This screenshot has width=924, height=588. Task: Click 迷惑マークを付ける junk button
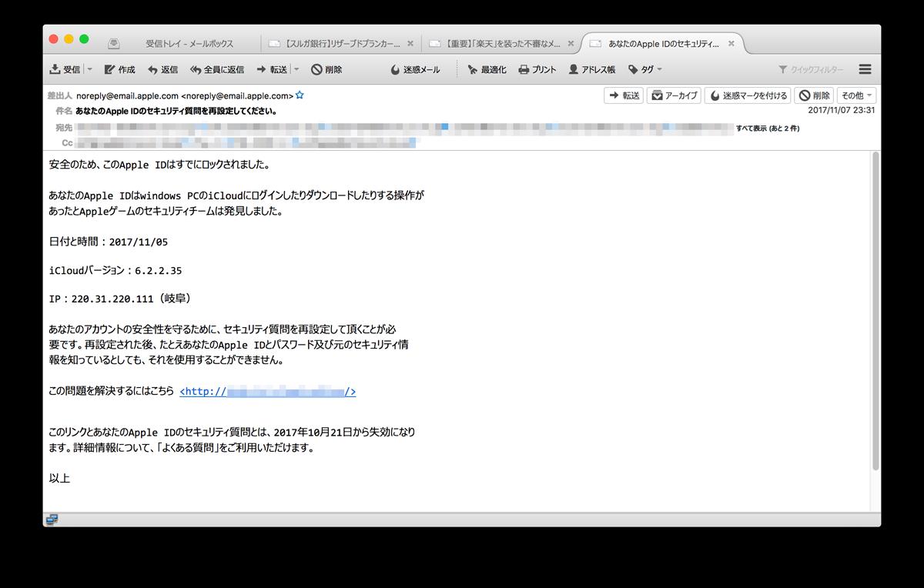coord(748,95)
